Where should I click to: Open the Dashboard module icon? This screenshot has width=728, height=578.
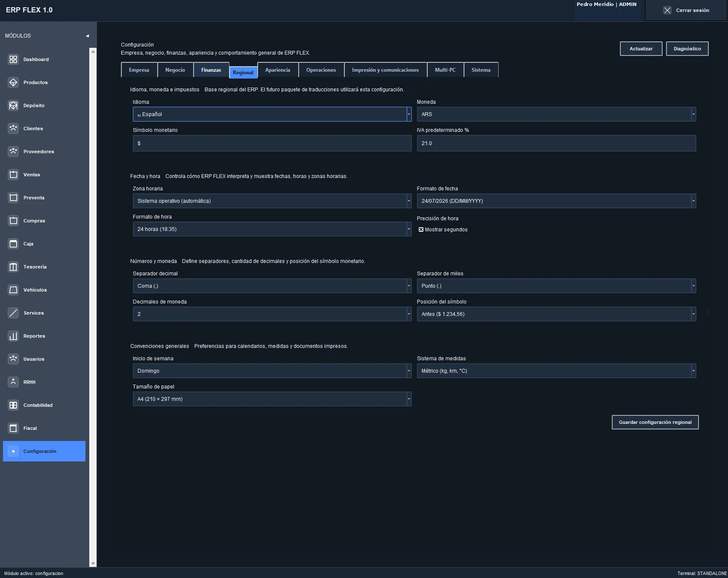13,59
